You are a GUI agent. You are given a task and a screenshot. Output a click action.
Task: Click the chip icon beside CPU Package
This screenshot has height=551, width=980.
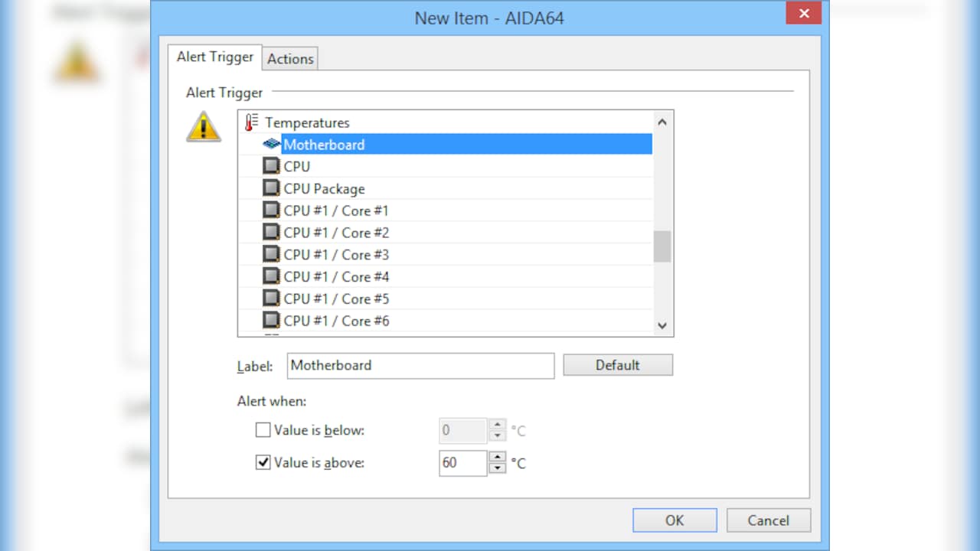271,188
